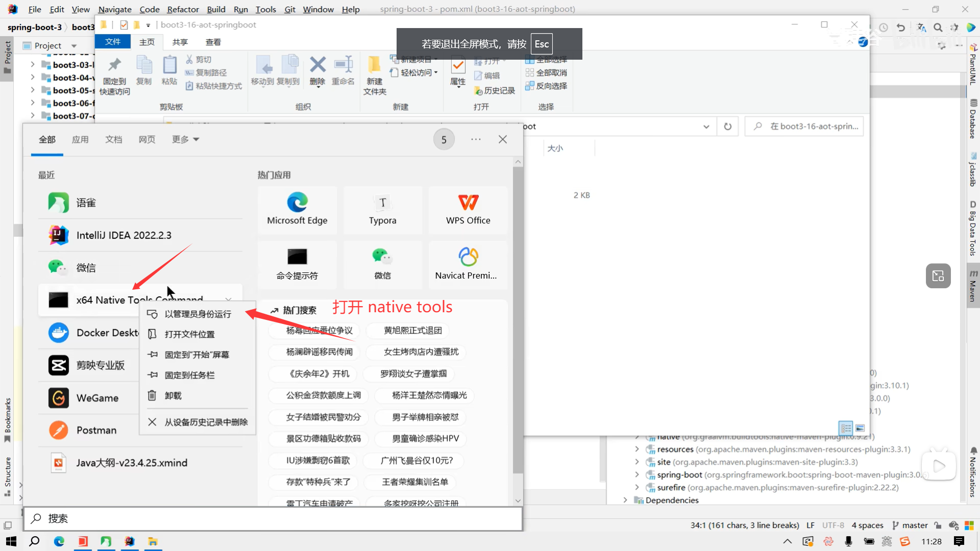Open Microsoft Edge from top apps
Viewport: 980px width, 551px height.
[x=297, y=209]
